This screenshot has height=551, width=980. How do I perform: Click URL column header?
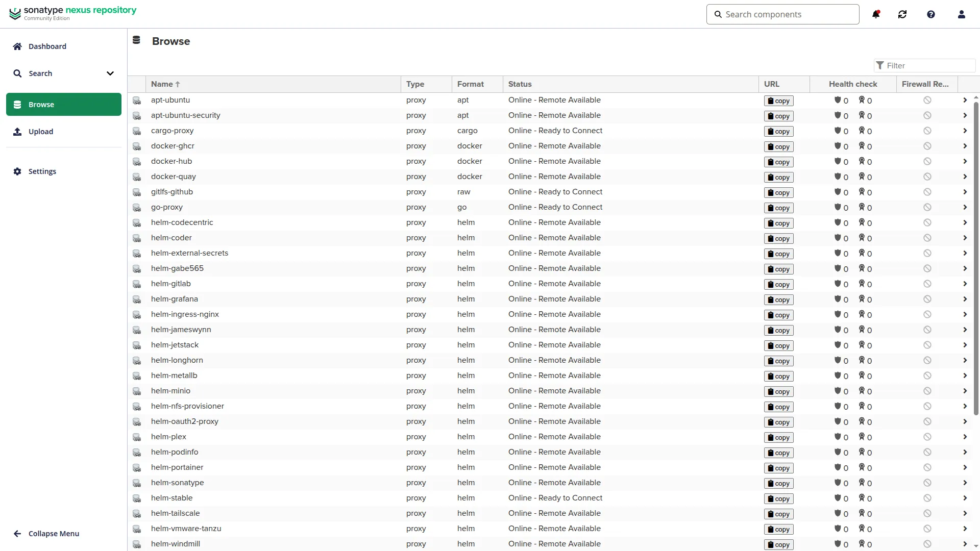784,84
